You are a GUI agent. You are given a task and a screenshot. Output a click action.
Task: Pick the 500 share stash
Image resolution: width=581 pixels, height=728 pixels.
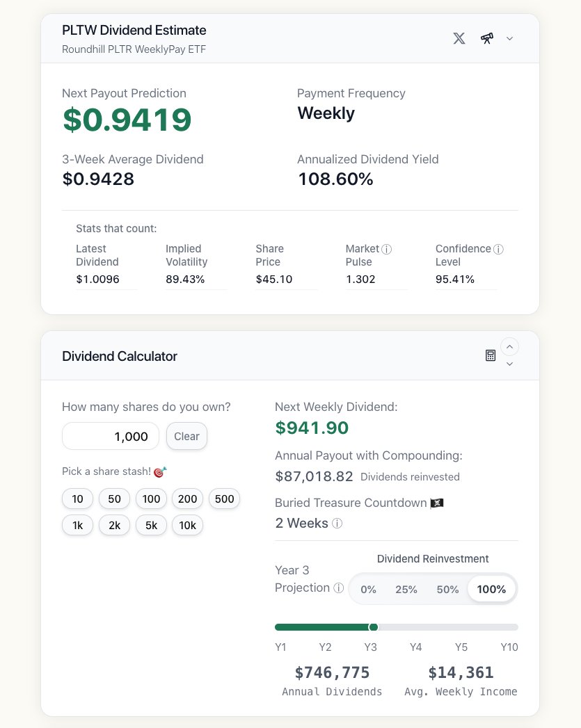(224, 499)
